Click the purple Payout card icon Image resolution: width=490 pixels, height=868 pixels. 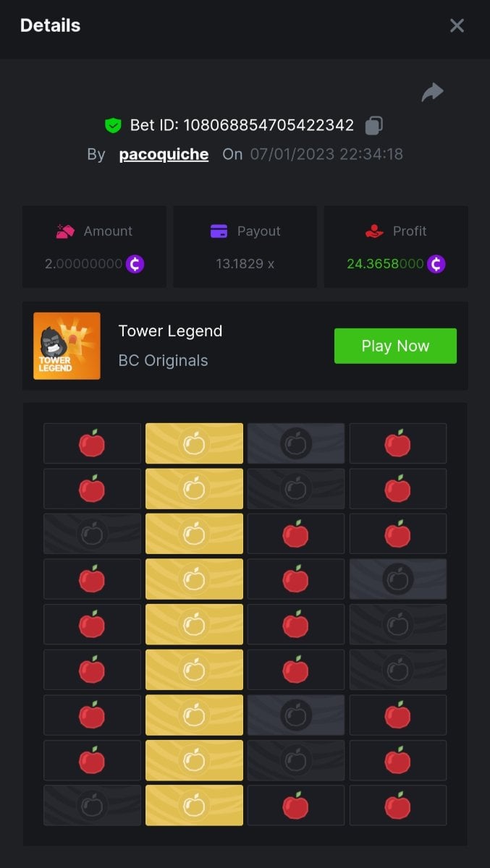tap(219, 231)
